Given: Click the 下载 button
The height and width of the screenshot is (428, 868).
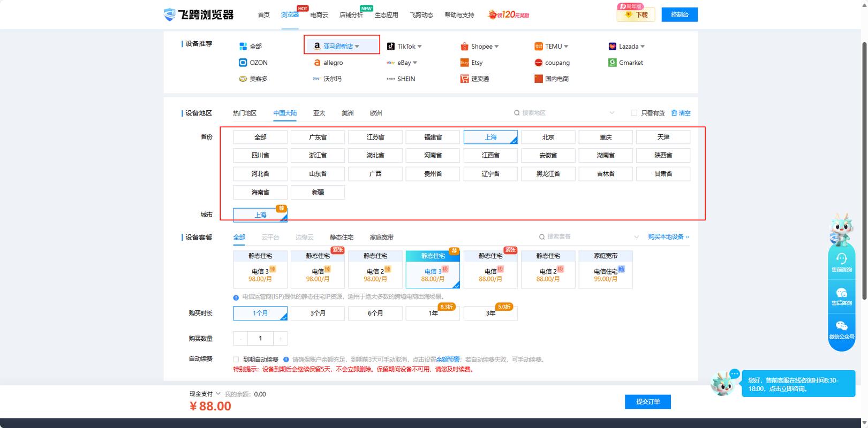Looking at the screenshot, I should pyautogui.click(x=636, y=14).
